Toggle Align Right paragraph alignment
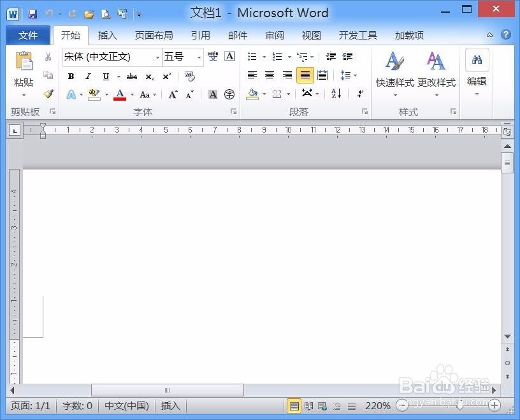Viewport: 520px width, 420px height. pyautogui.click(x=287, y=75)
